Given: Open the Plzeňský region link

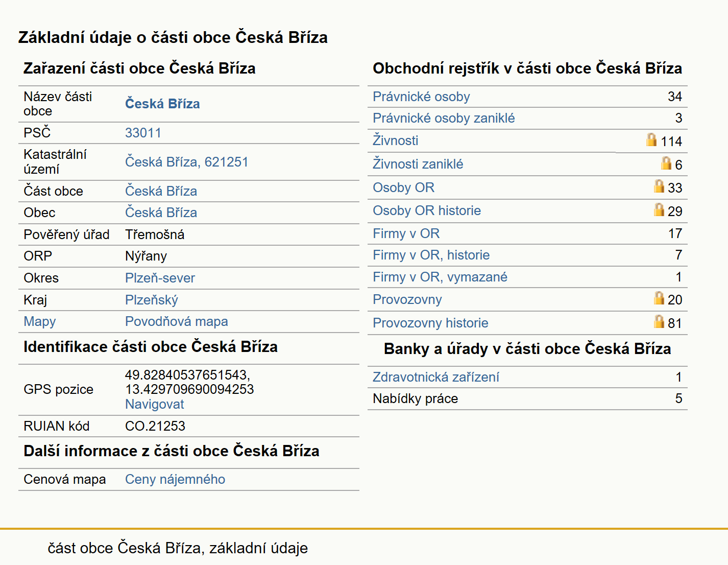Looking at the screenshot, I should pyautogui.click(x=152, y=300).
